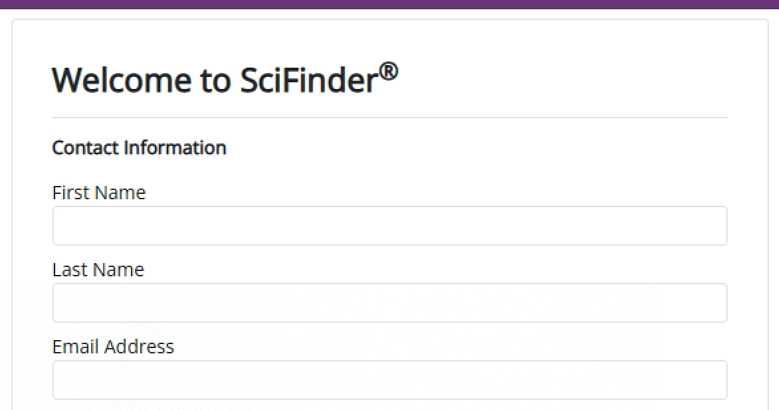Click the divider line below the heading

pyautogui.click(x=389, y=117)
